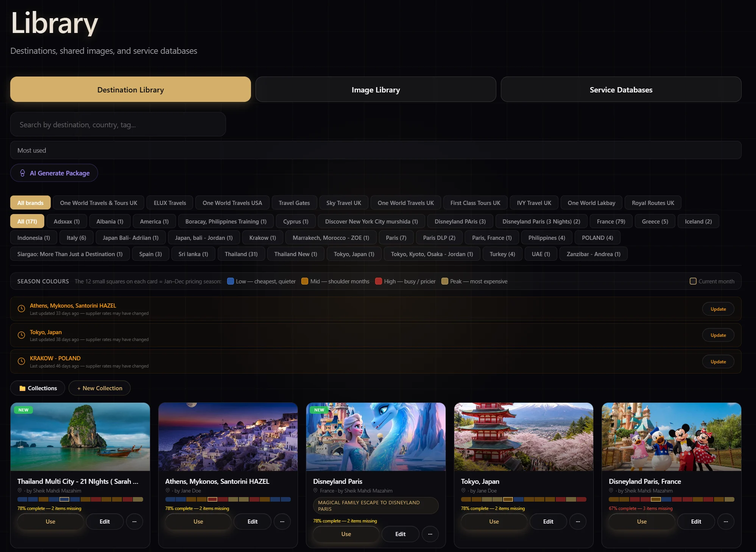The width and height of the screenshot is (756, 552).
Task: Filter by IVY Travel UK brand
Action: point(534,203)
